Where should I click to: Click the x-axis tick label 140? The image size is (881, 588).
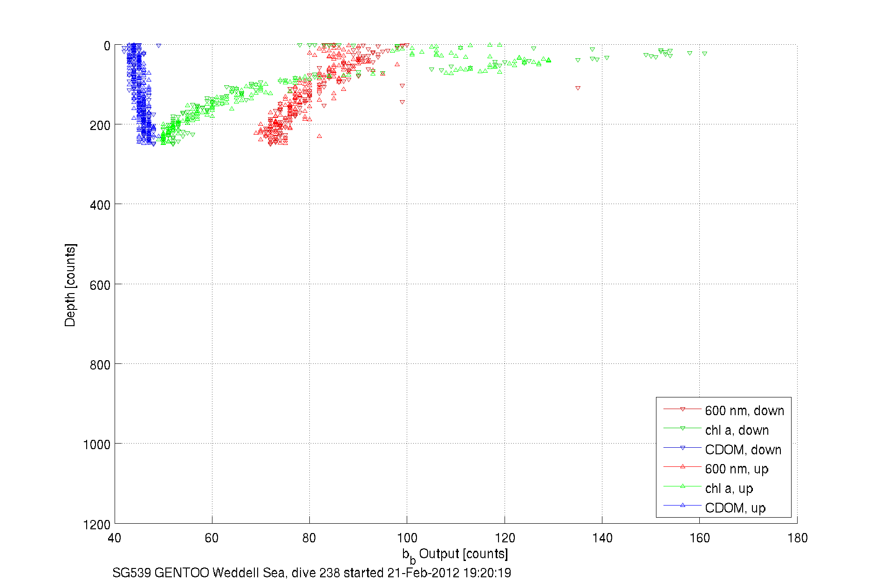pos(602,538)
